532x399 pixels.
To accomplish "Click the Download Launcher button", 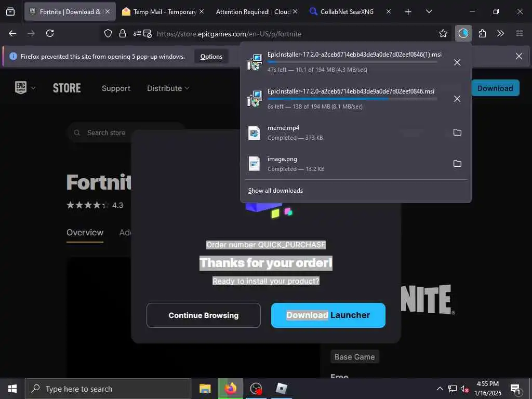I will pos(328,315).
